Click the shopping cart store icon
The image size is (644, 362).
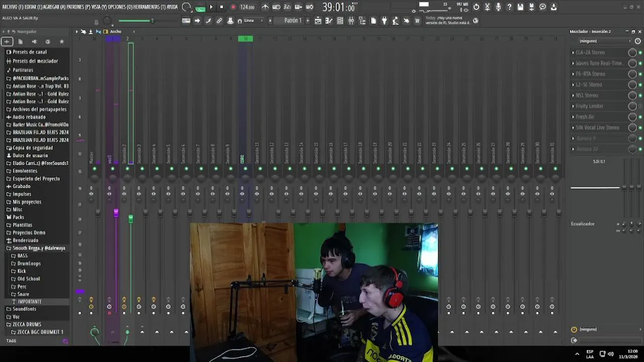point(417,21)
